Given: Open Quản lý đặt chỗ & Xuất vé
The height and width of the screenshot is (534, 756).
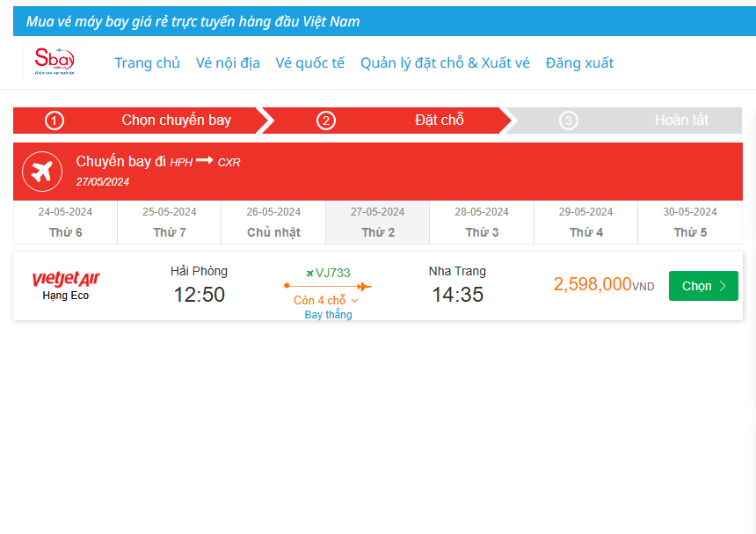Looking at the screenshot, I should [x=445, y=63].
